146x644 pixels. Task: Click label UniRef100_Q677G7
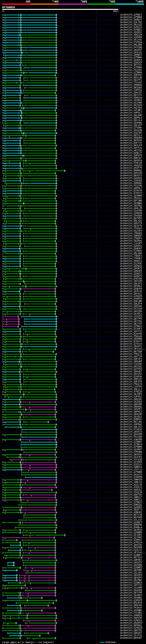tap(131, 324)
